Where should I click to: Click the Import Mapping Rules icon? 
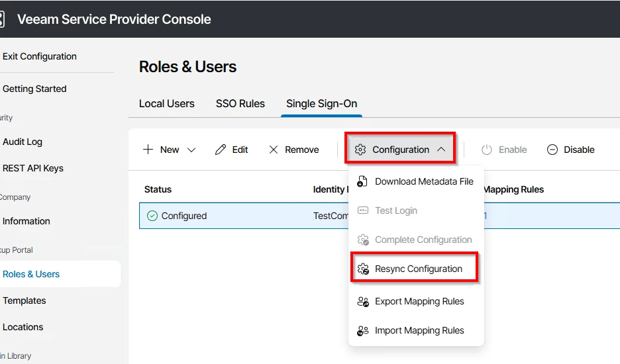pyautogui.click(x=362, y=330)
